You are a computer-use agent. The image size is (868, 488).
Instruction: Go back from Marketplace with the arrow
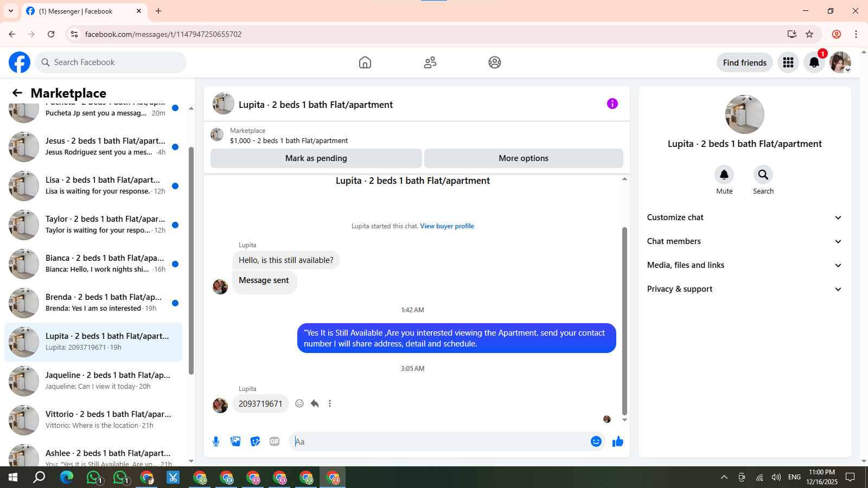pos(17,93)
